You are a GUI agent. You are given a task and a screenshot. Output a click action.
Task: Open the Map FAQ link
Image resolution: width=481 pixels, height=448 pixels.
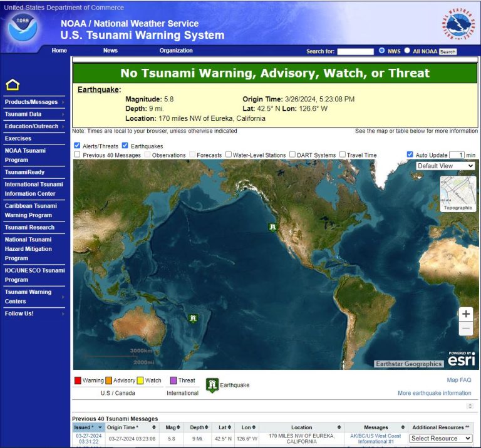tap(458, 380)
